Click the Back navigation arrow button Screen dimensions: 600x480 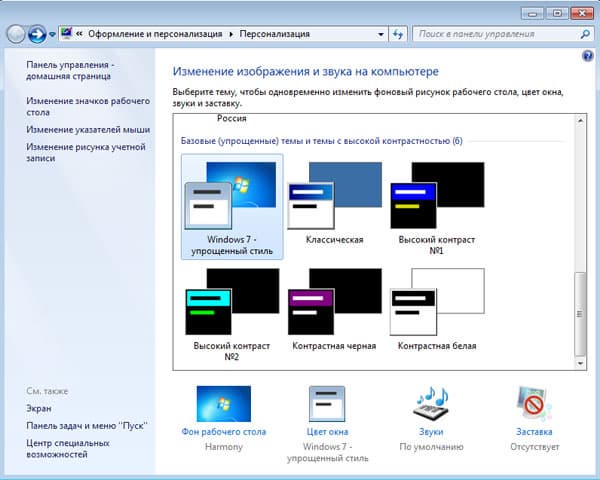pos(16,34)
